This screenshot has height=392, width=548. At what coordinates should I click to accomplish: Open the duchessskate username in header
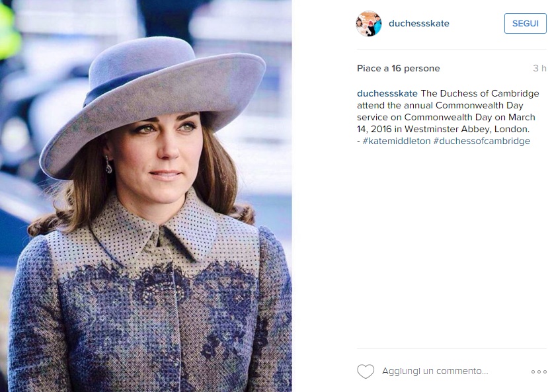click(418, 23)
